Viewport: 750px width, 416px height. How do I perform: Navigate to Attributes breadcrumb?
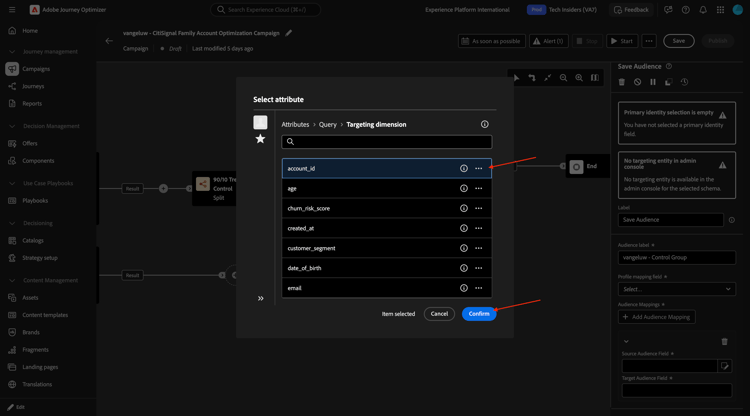point(295,124)
